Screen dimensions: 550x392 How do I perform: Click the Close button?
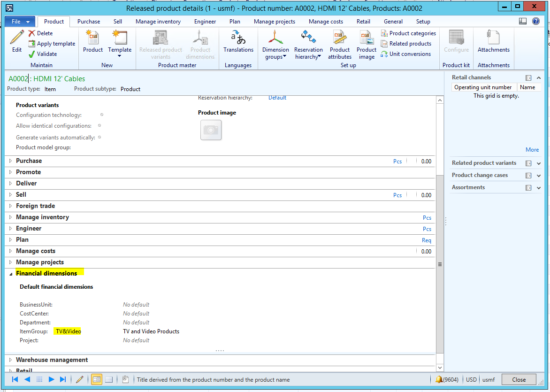point(519,379)
